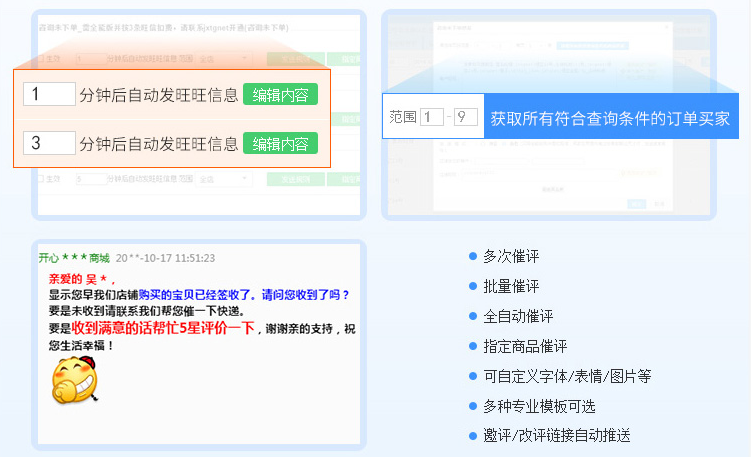Viewport: 751px width, 457px height.
Task: Click the 范围 start field showing 1
Action: click(432, 117)
